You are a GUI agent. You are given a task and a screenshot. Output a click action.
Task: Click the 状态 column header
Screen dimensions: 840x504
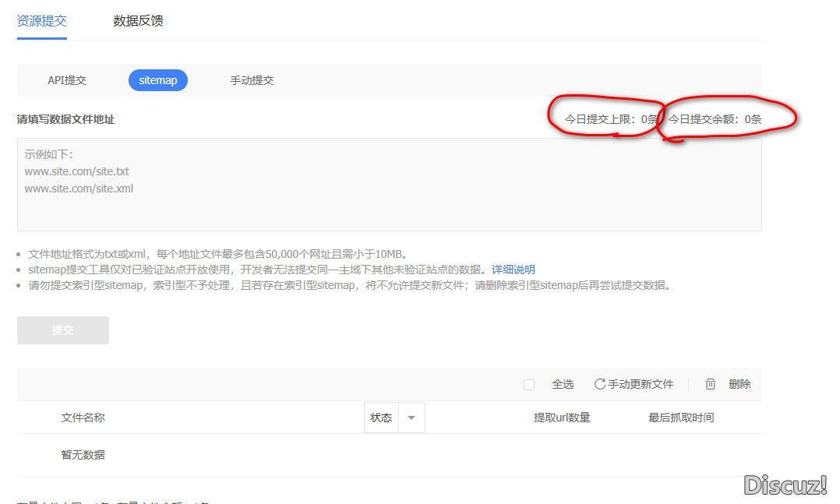pyautogui.click(x=381, y=418)
